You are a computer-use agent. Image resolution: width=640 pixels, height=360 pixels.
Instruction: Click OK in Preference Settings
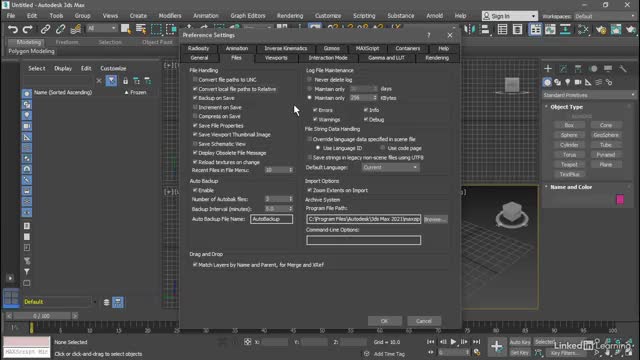coord(384,321)
